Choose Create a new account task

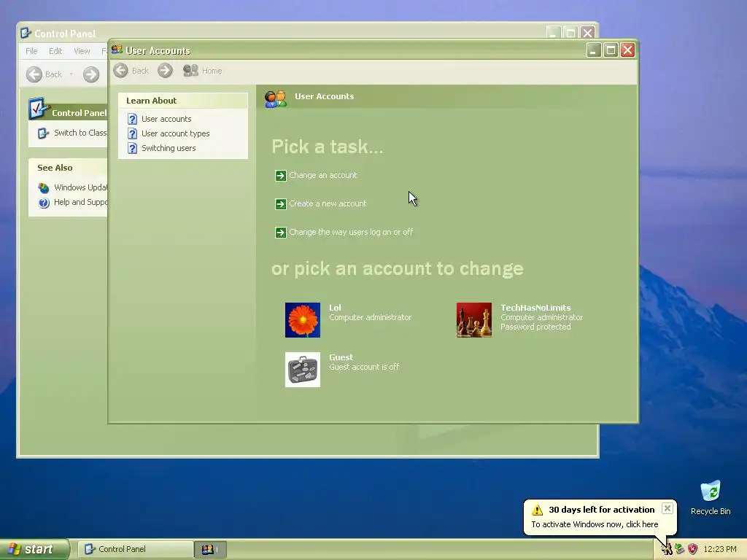coord(328,204)
